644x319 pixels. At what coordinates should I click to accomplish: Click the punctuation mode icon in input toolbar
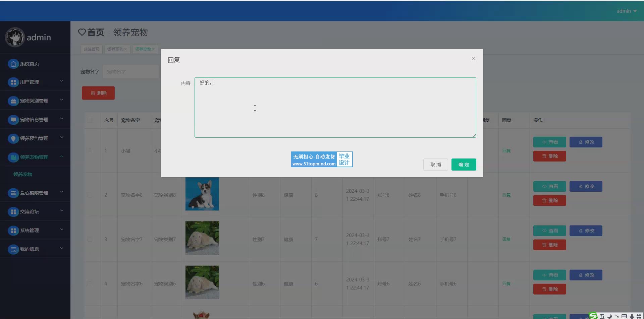(x=617, y=316)
